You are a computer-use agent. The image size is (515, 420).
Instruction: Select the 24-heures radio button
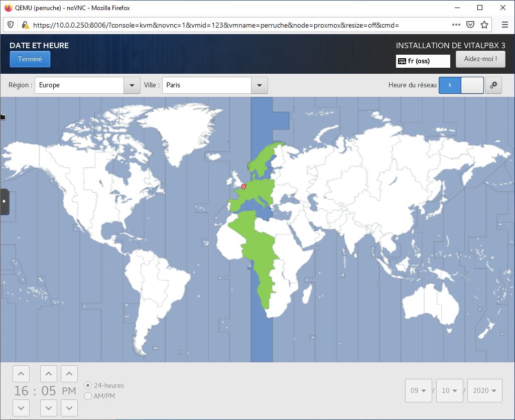click(x=88, y=385)
